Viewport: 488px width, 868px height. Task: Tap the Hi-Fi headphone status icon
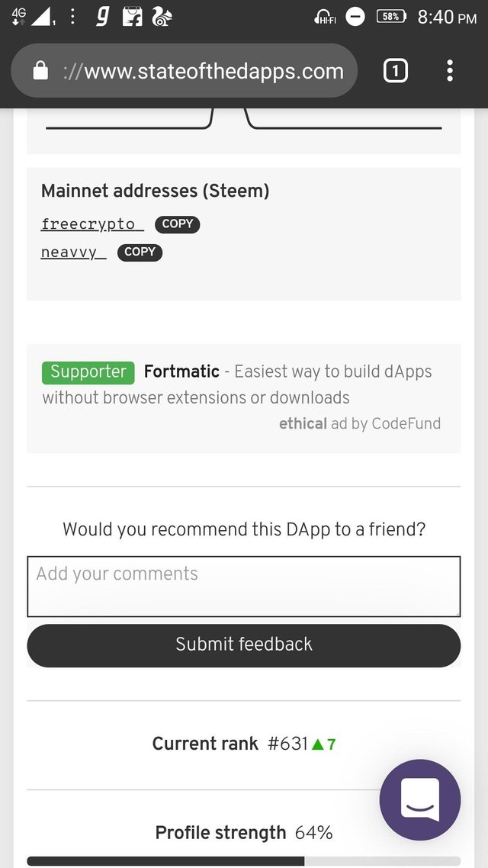[325, 17]
